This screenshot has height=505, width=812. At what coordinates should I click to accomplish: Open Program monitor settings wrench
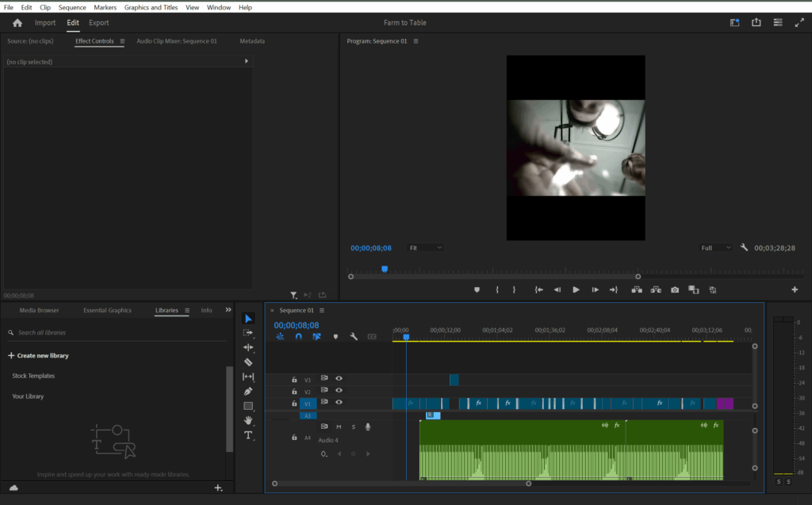point(744,247)
